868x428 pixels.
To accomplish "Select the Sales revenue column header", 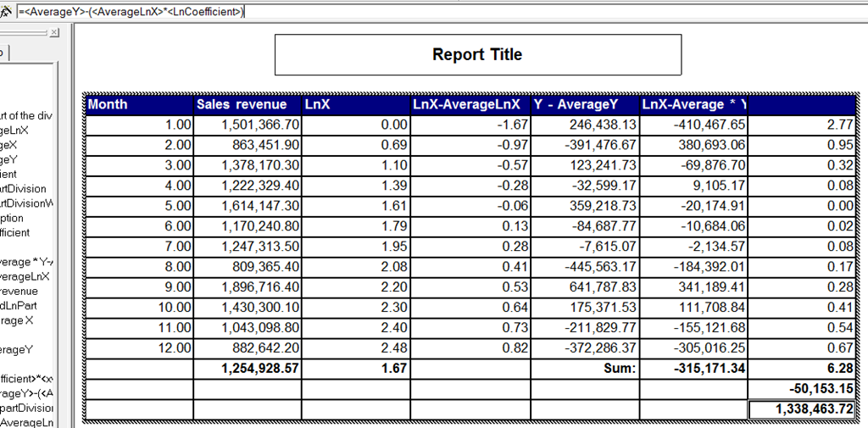I will pos(247,104).
